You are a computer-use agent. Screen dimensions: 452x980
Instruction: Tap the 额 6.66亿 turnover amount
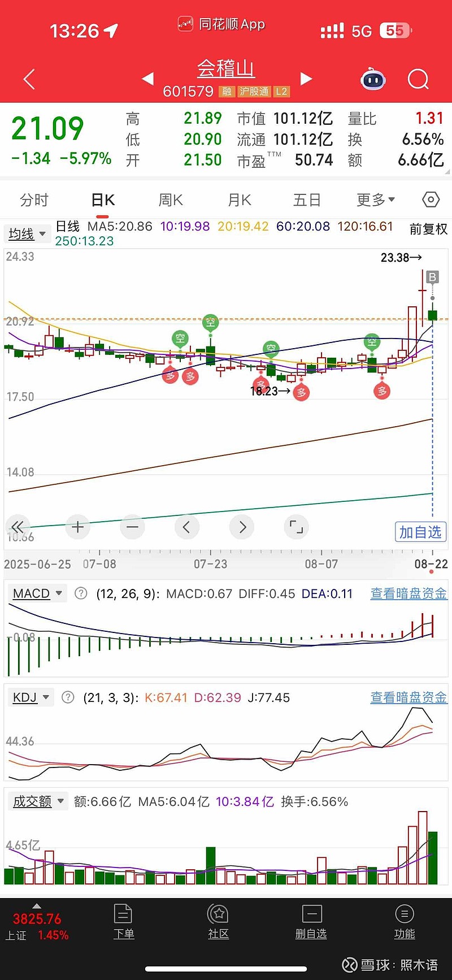pos(395,161)
